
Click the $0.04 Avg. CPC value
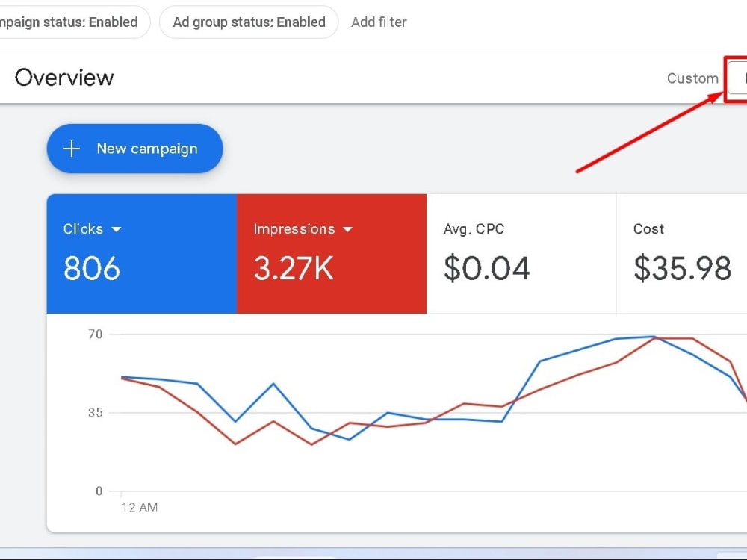click(x=486, y=268)
